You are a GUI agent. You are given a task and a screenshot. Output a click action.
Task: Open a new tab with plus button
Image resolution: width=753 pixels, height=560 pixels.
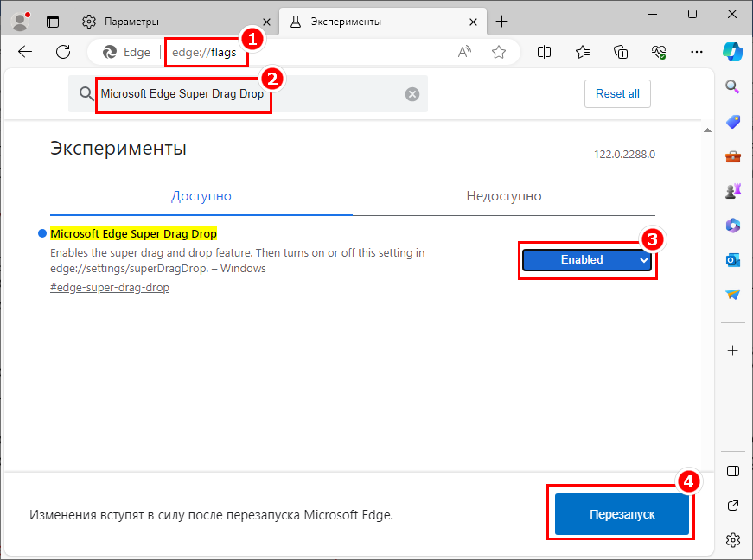point(501,22)
